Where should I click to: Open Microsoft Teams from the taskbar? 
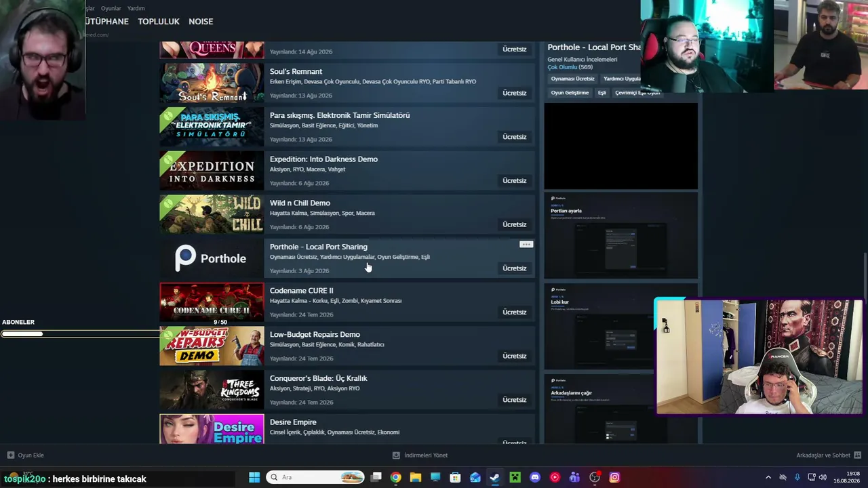coord(574,477)
